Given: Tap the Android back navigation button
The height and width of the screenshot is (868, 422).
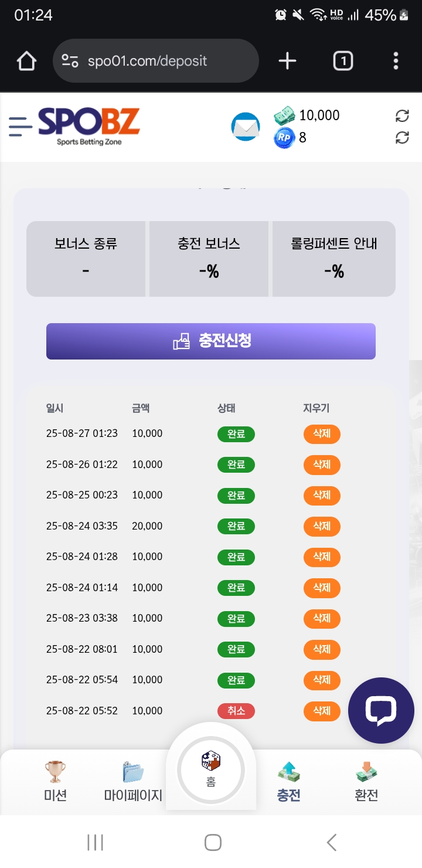Looking at the screenshot, I should [x=332, y=843].
